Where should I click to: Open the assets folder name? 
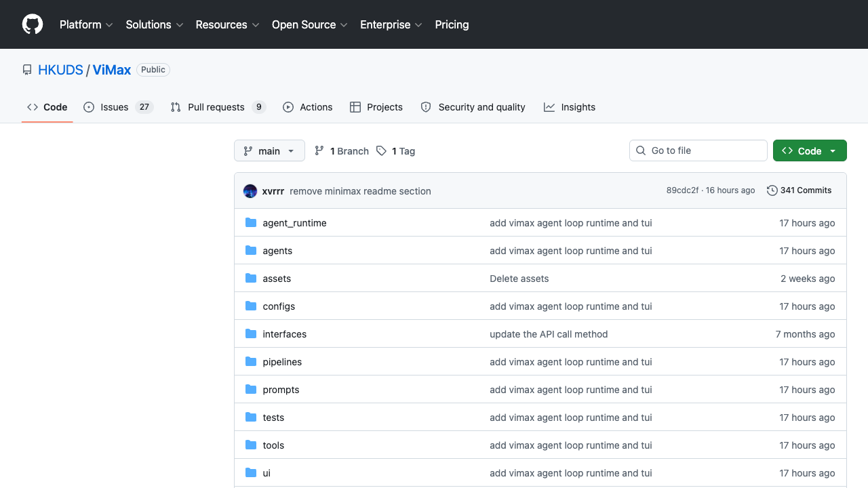(x=277, y=279)
